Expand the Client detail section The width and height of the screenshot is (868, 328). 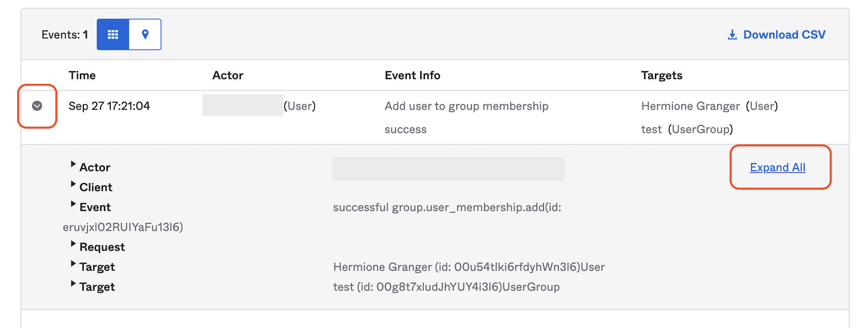pyautogui.click(x=73, y=184)
